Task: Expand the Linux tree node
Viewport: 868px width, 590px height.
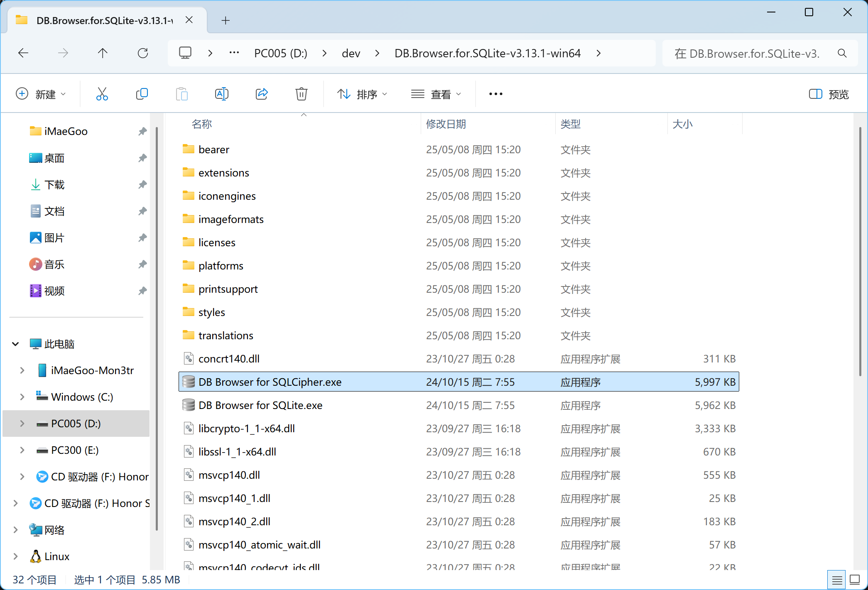Action: pos(15,556)
